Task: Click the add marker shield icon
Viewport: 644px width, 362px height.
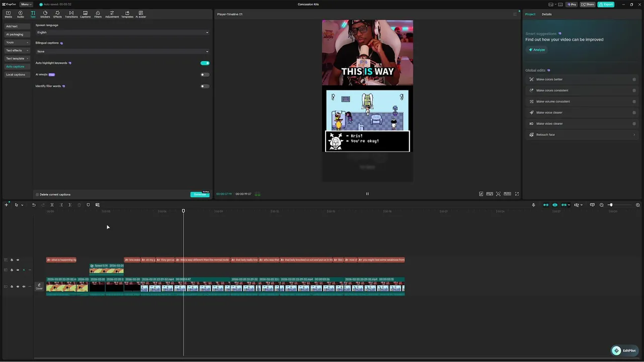Action: point(88,205)
